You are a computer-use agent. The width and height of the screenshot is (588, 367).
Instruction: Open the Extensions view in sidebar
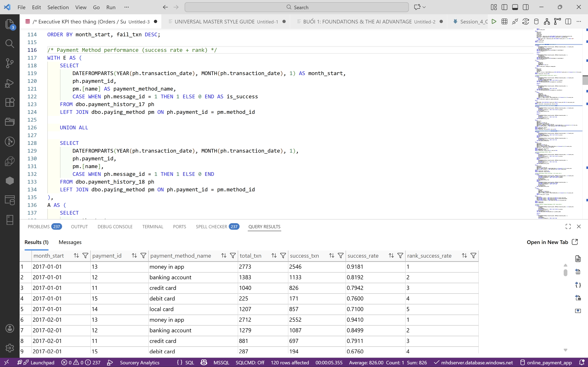pyautogui.click(x=10, y=102)
